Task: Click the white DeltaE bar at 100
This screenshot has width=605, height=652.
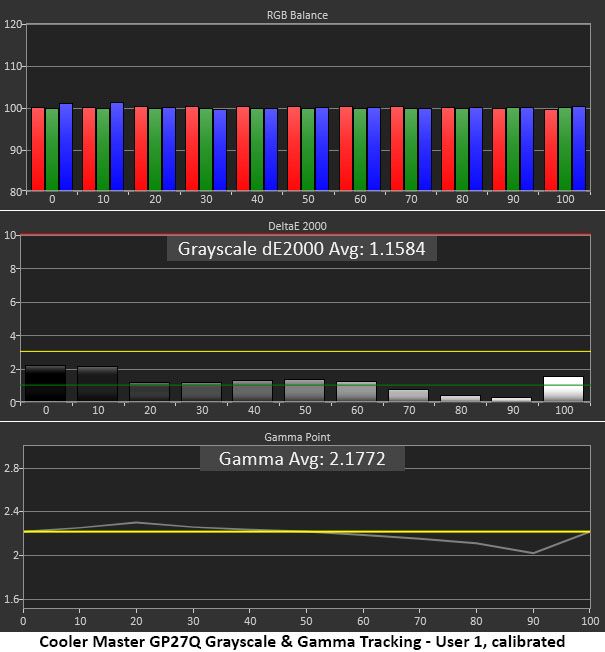Action: tap(563, 389)
